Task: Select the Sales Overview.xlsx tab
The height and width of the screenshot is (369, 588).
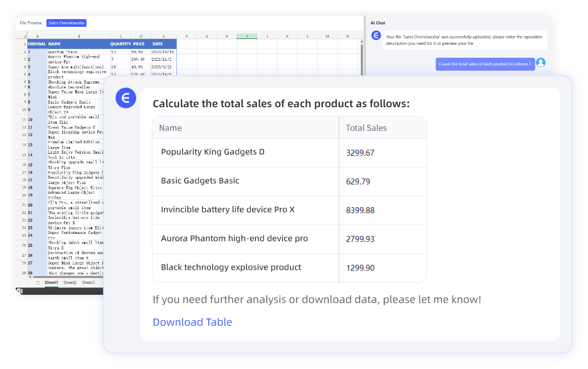Action: [67, 23]
